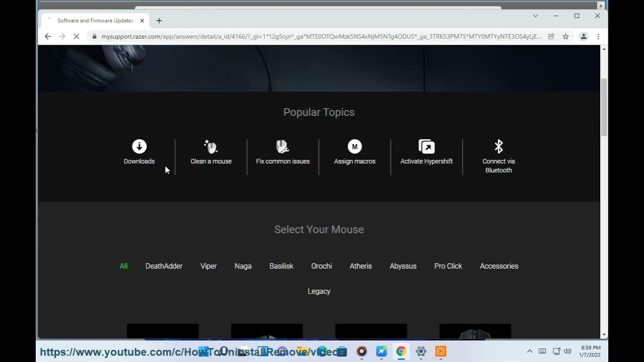
Task: Filter mice by Viper
Action: 208,266
